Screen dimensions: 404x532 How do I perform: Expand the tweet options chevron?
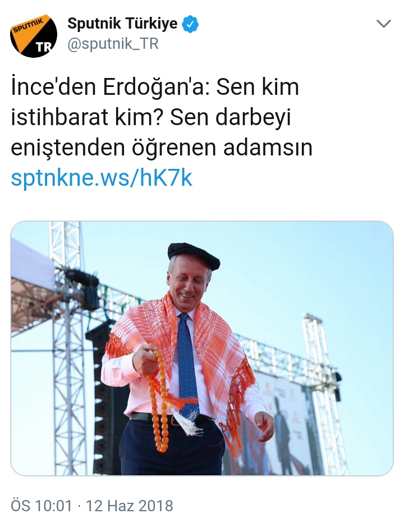tap(384, 24)
